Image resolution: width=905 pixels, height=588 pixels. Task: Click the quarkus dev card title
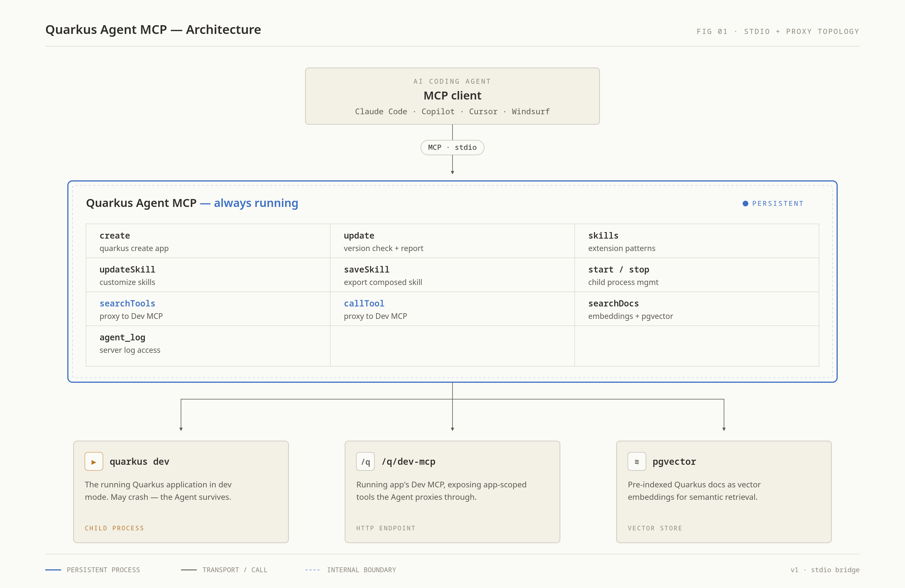139,461
